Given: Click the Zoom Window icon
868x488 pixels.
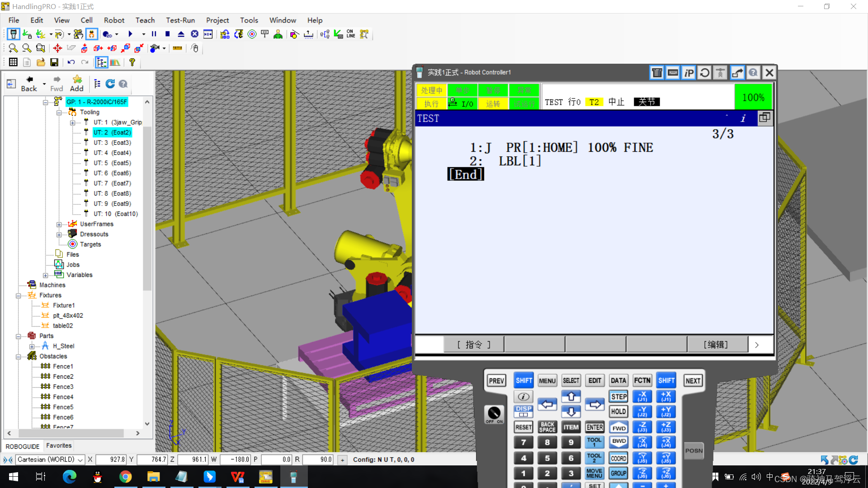Looking at the screenshot, I should (41, 48).
